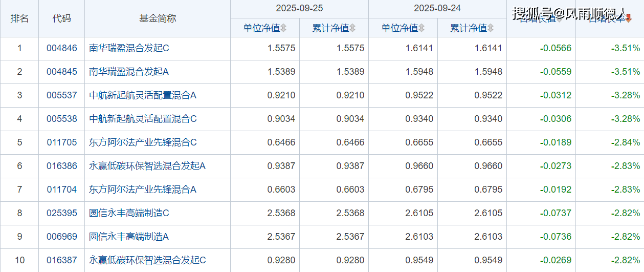Click the 2025-09-25 date header
The image size is (644, 272).
tap(299, 9)
